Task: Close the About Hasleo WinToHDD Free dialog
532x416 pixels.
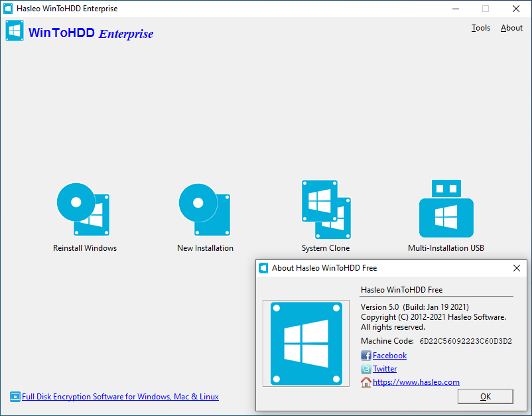Action: click(x=516, y=268)
